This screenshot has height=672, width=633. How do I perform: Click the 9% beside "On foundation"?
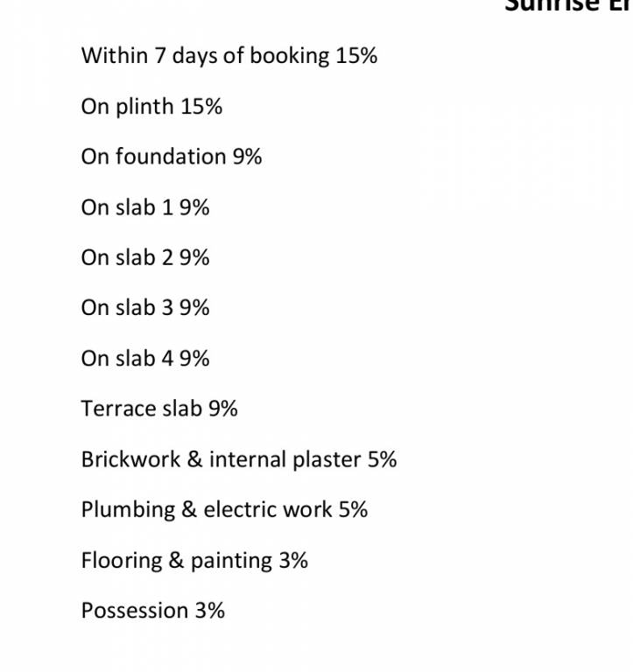pyautogui.click(x=247, y=157)
